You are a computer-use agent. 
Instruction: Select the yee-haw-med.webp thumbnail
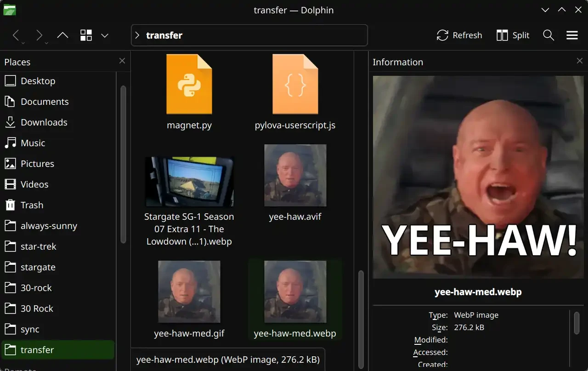[x=295, y=291]
